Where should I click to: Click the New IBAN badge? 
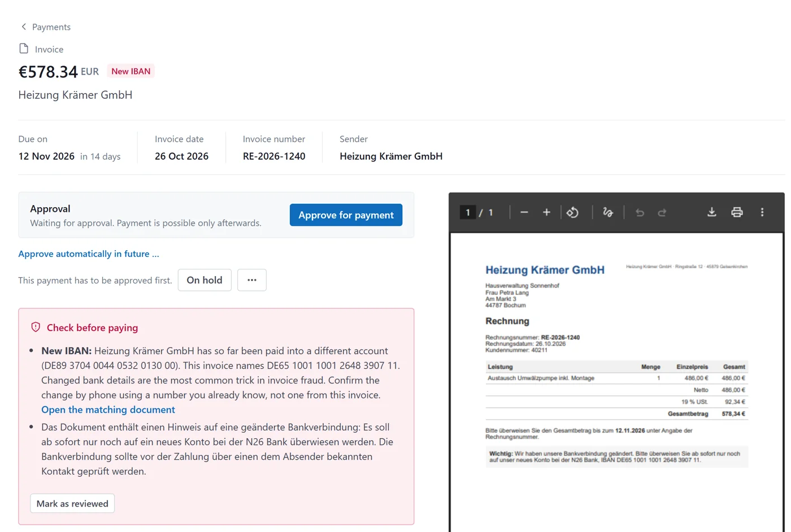click(x=131, y=71)
